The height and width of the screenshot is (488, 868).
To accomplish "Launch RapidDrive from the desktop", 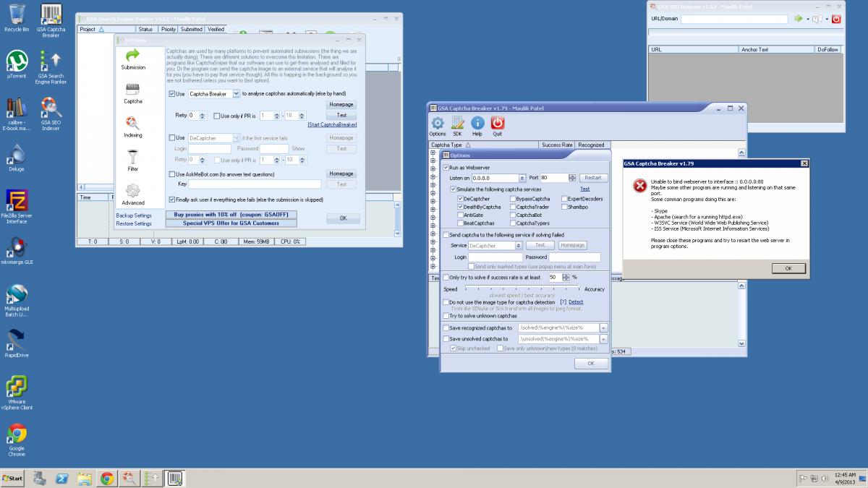I will (x=17, y=343).
